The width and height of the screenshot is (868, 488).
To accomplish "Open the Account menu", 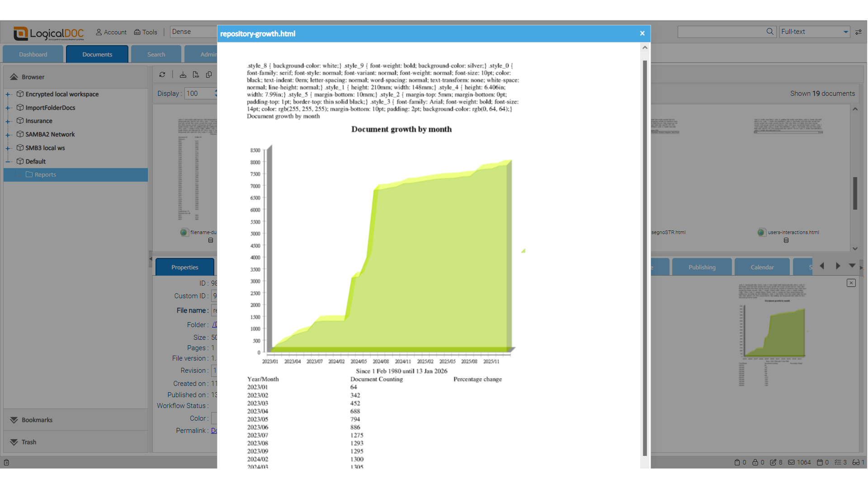I will pos(111,32).
